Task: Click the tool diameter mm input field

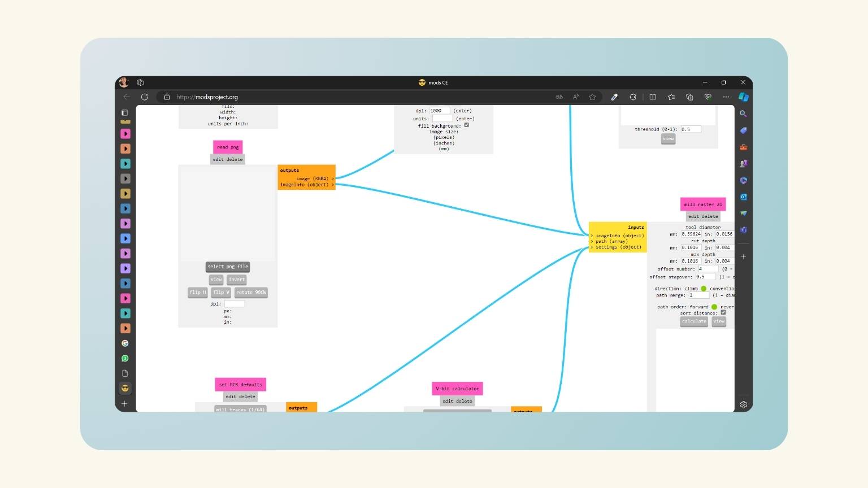Action: pos(691,234)
